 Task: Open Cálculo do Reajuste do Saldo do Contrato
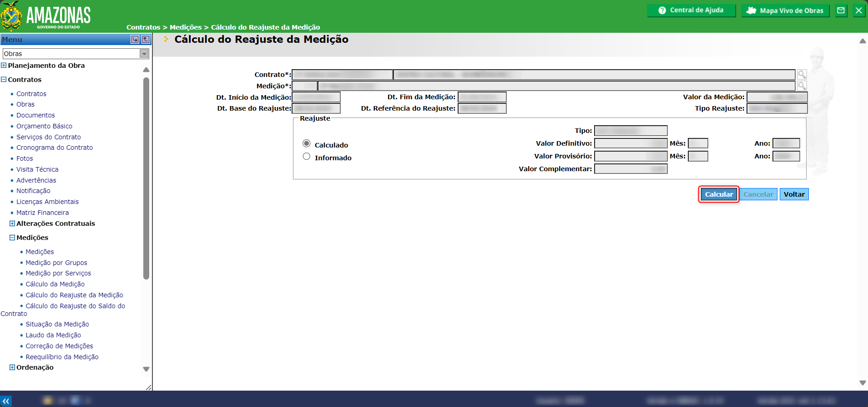[75, 306]
